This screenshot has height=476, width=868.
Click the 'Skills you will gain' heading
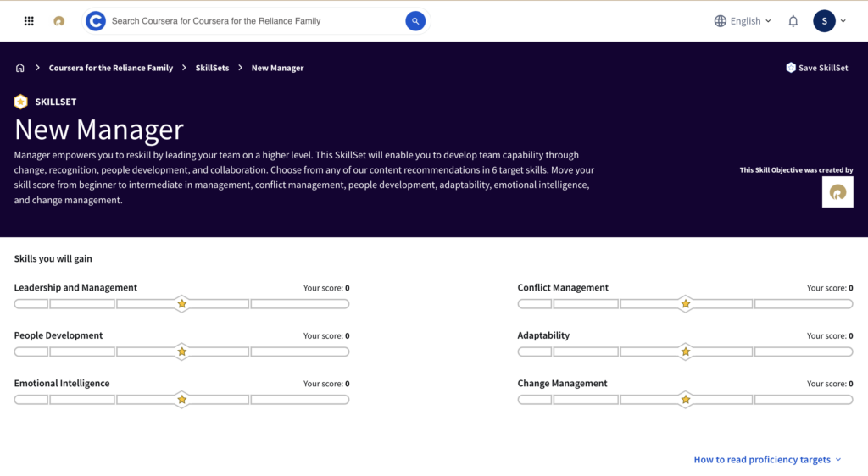click(x=53, y=258)
